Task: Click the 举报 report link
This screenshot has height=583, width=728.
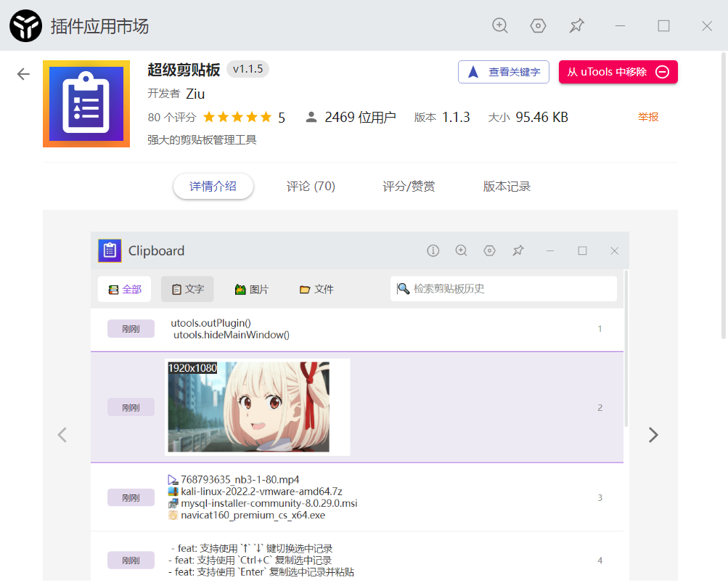Action: [x=648, y=117]
